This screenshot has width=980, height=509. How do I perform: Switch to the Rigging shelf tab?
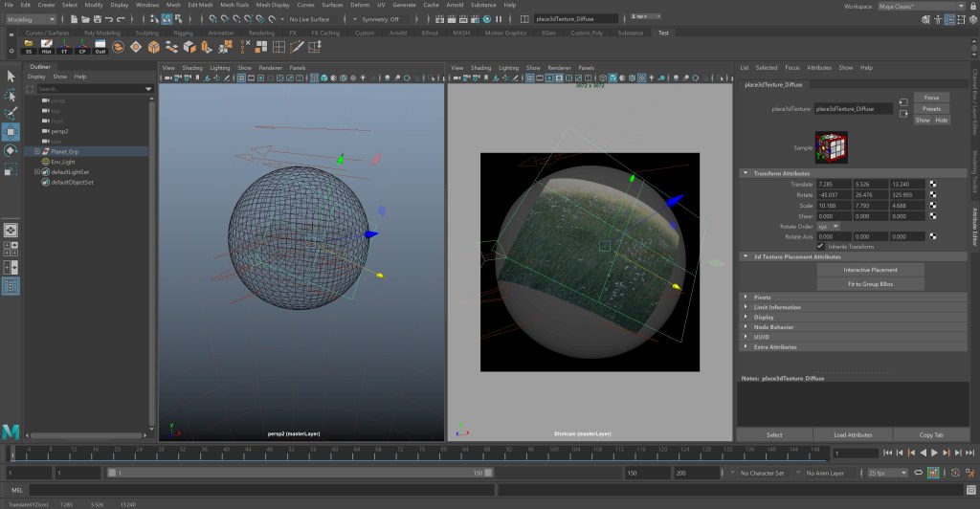coord(182,33)
